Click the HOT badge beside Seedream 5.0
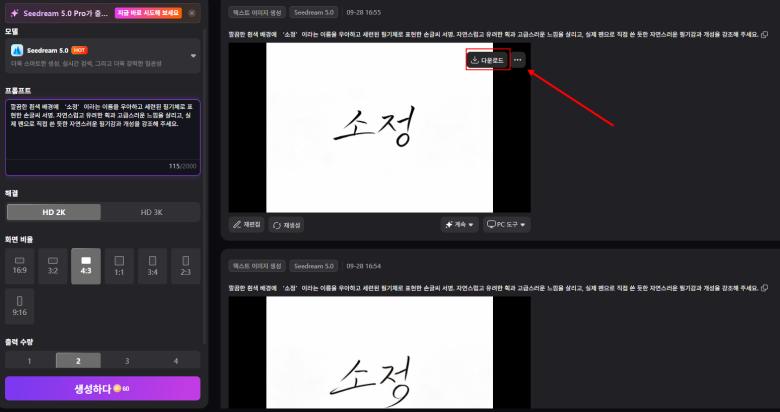Screen dimensions: 780x412 [79, 50]
